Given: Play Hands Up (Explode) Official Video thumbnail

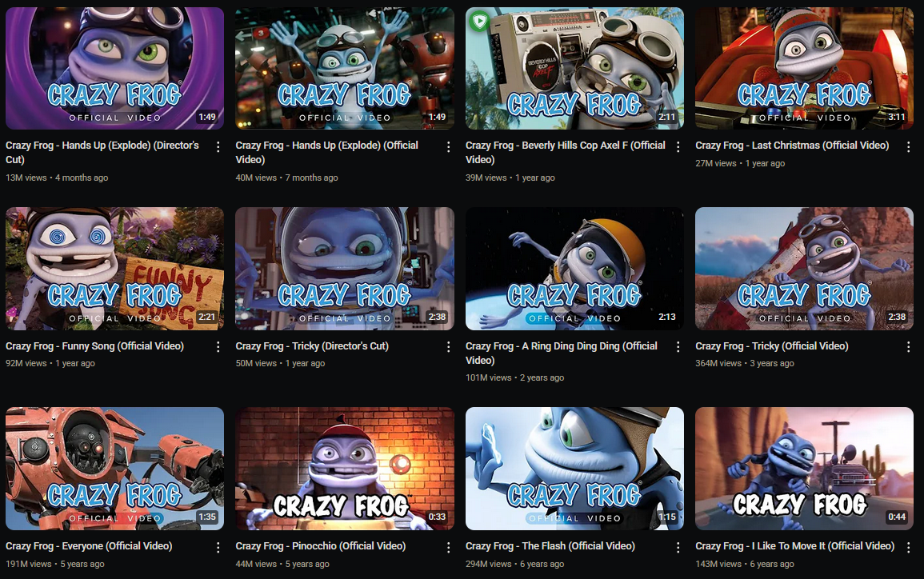Looking at the screenshot, I should tap(345, 68).
